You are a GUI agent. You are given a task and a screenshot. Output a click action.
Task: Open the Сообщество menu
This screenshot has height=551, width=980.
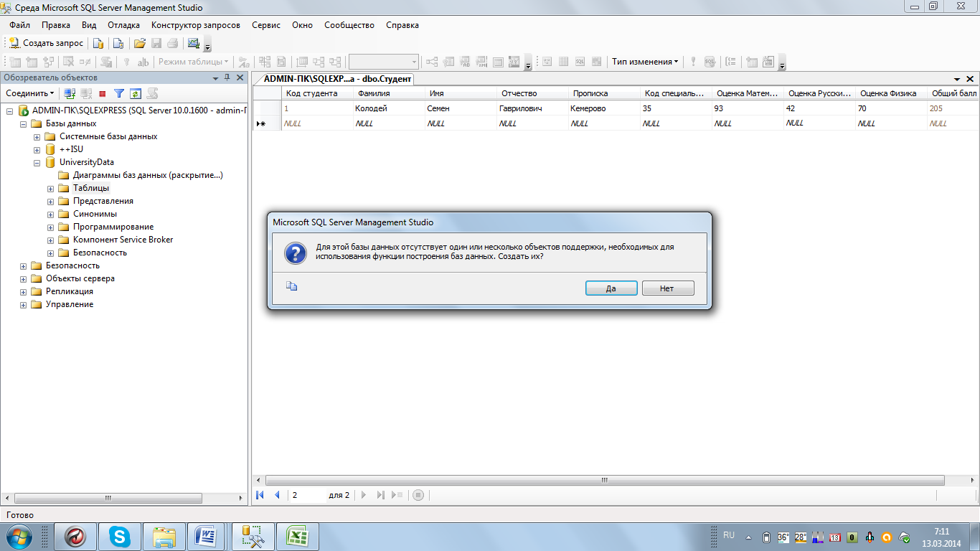click(349, 25)
